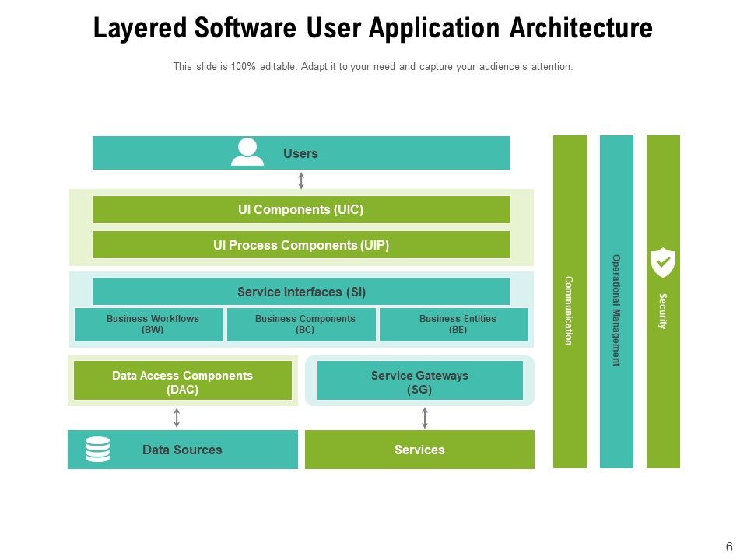This screenshot has width=747, height=560.
Task: Select the Users bar
Action: 301,153
